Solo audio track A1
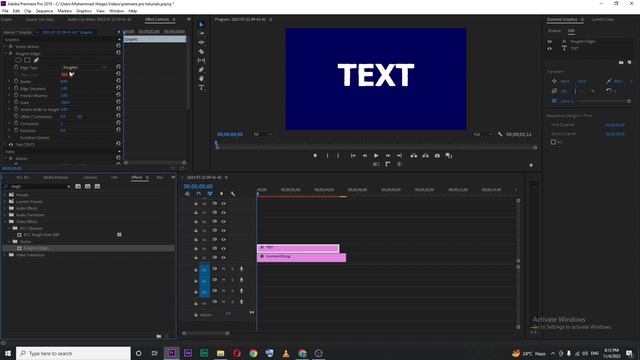The height and width of the screenshot is (360, 640). pos(232,269)
